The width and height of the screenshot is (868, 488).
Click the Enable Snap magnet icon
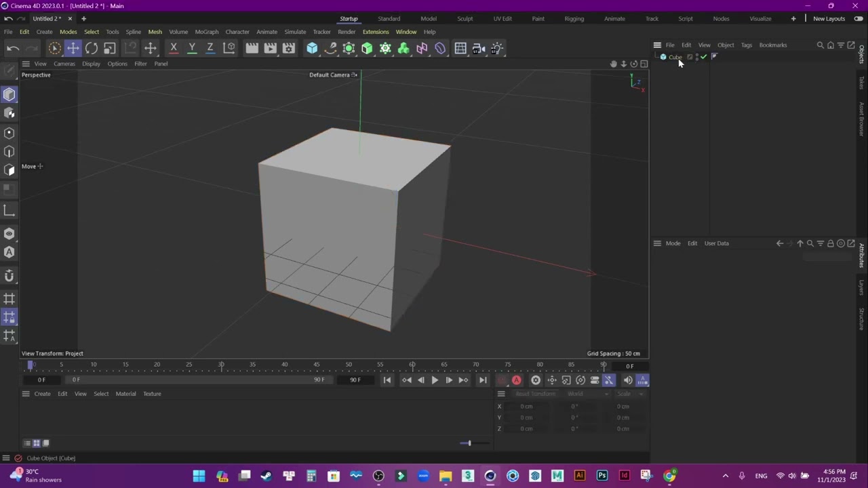[x=9, y=275]
